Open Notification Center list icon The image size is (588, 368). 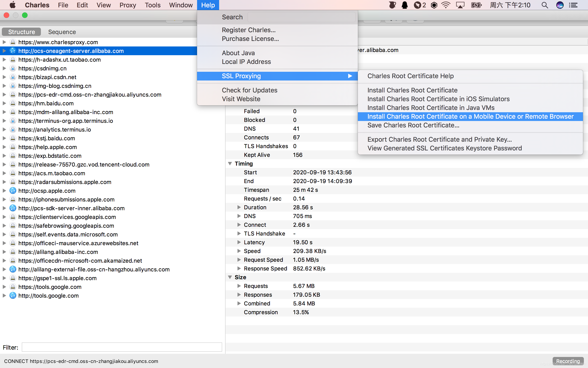click(574, 5)
